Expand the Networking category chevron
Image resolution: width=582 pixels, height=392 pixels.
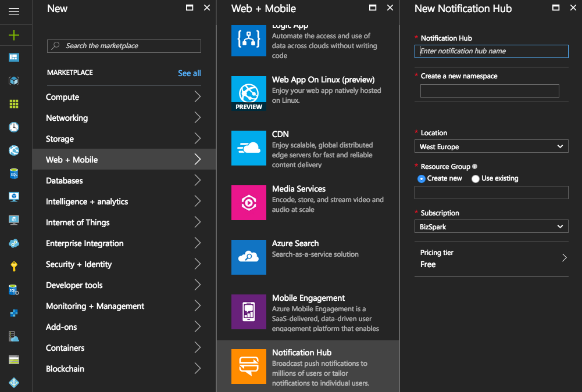click(198, 117)
